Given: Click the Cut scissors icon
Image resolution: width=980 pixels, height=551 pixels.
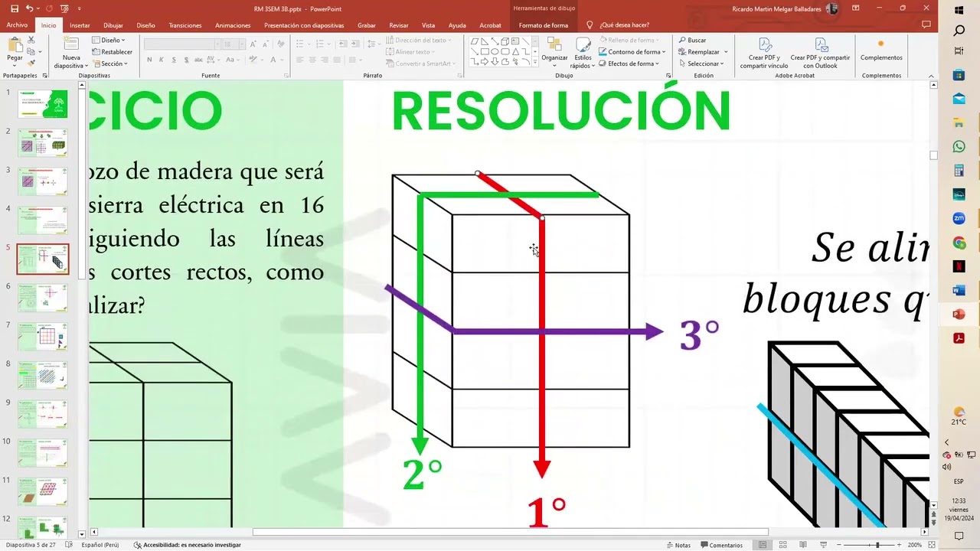Looking at the screenshot, I should [x=31, y=39].
